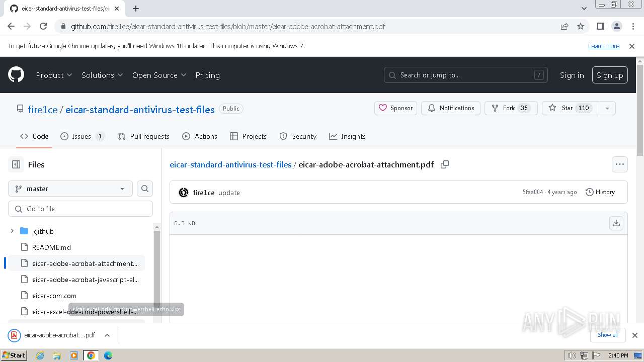Expand the Open Source menu
The height and width of the screenshot is (362, 644).
[x=159, y=75]
